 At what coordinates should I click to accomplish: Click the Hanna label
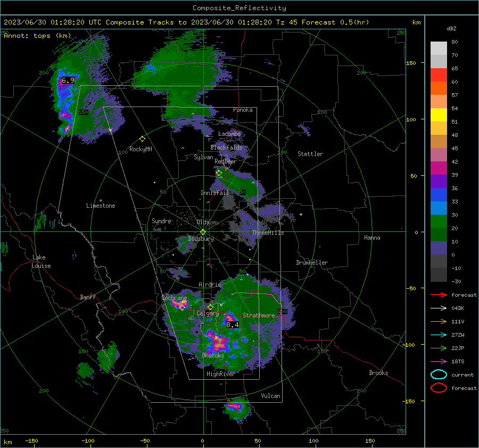coord(372,238)
